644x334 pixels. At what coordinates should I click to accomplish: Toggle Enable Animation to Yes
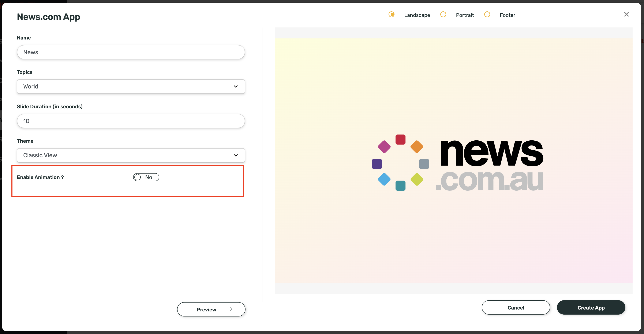pos(146,177)
